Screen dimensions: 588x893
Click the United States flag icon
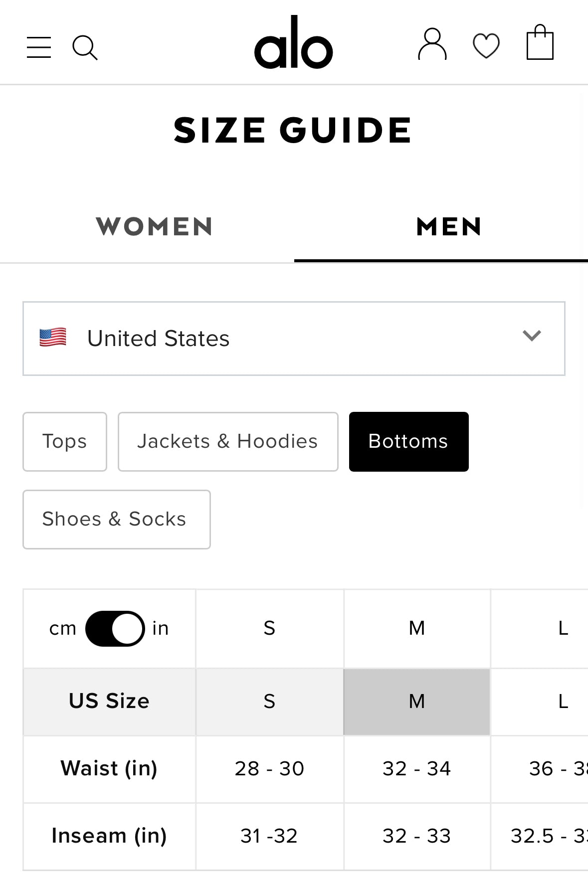53,338
